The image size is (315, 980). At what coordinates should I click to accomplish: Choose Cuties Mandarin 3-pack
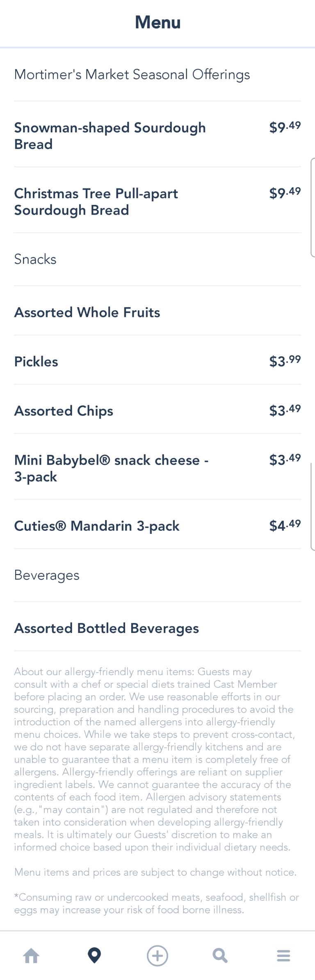97,526
